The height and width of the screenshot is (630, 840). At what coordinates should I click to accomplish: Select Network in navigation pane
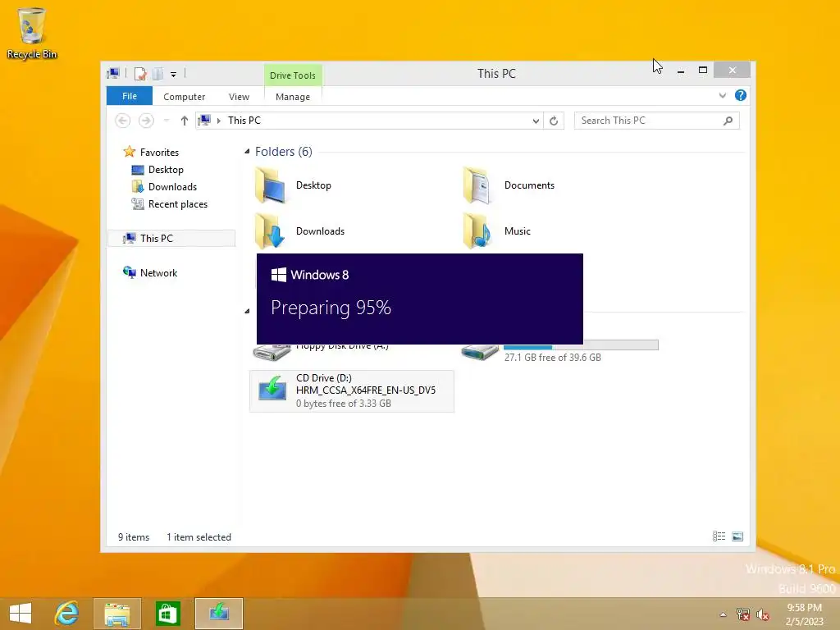pyautogui.click(x=158, y=272)
